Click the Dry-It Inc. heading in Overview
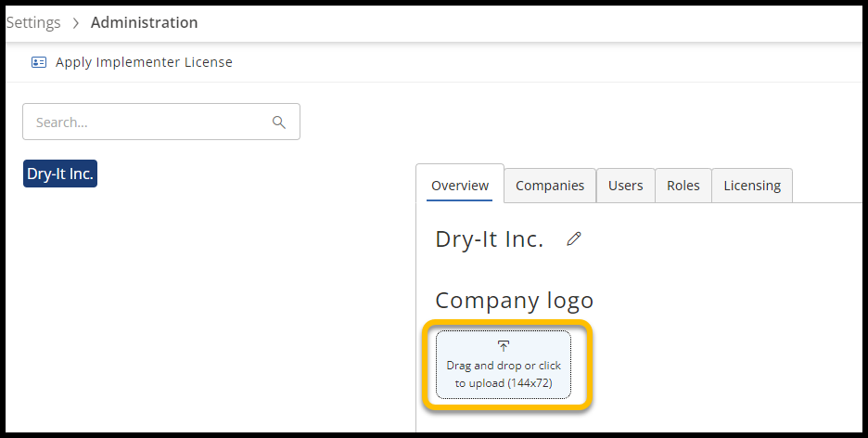Image resolution: width=868 pixels, height=438 pixels. [490, 239]
